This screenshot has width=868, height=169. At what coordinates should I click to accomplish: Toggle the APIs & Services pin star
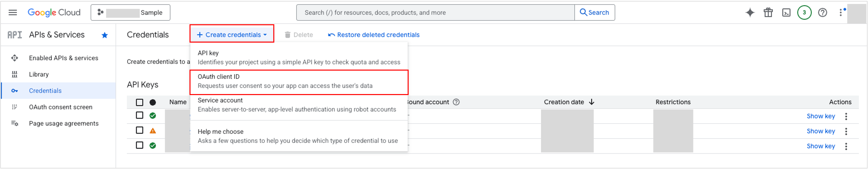[x=105, y=35]
